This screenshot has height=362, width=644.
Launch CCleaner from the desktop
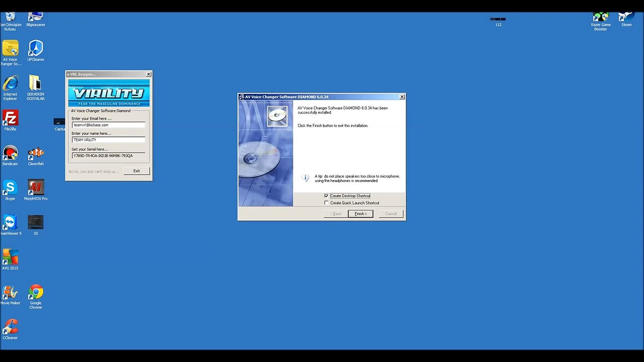click(x=10, y=329)
